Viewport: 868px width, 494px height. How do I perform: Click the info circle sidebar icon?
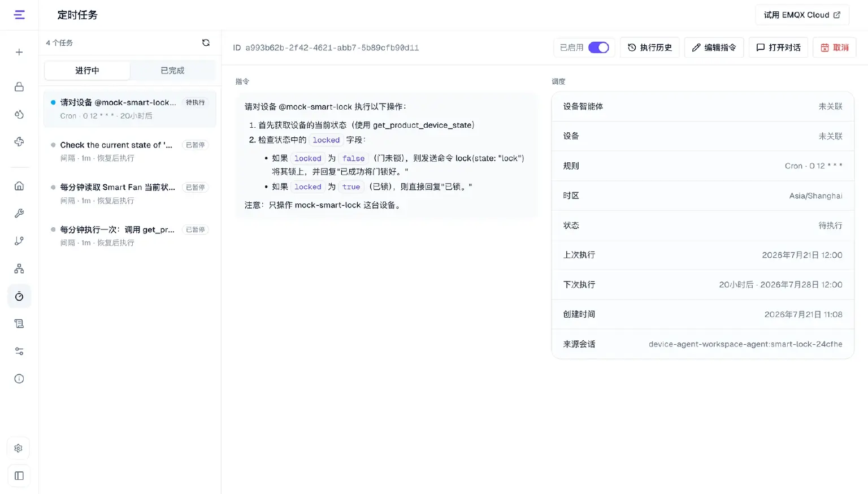(x=19, y=379)
